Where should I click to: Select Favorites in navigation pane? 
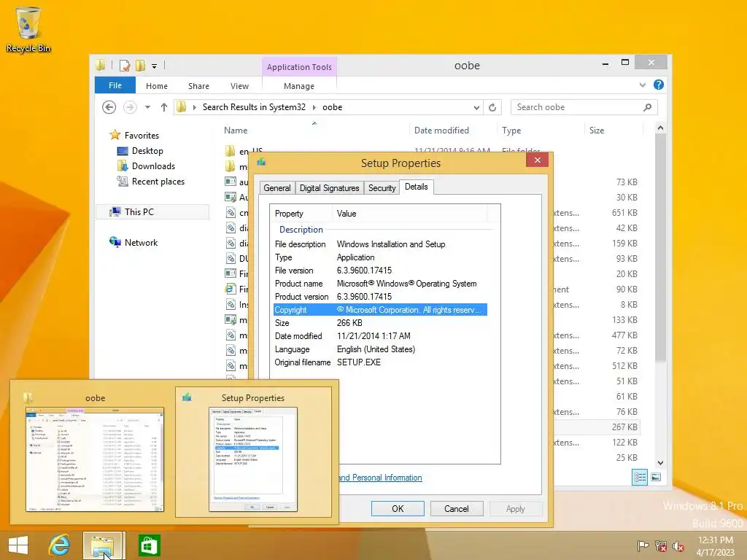tap(142, 135)
